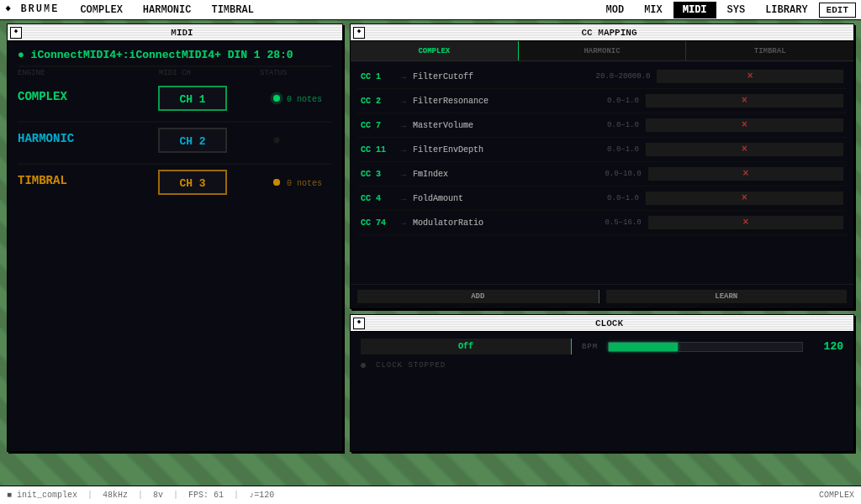Click the green notes indicator for COMPLEX
This screenshot has height=504, width=861.
click(277, 98)
